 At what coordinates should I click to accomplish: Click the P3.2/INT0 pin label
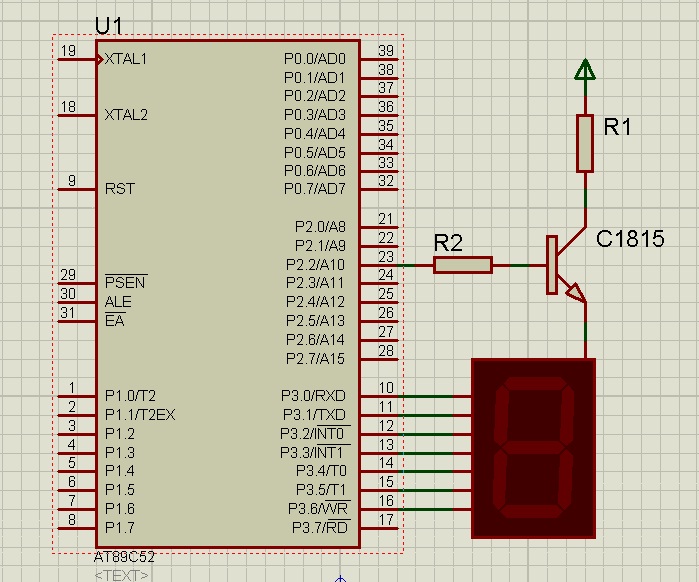click(315, 433)
